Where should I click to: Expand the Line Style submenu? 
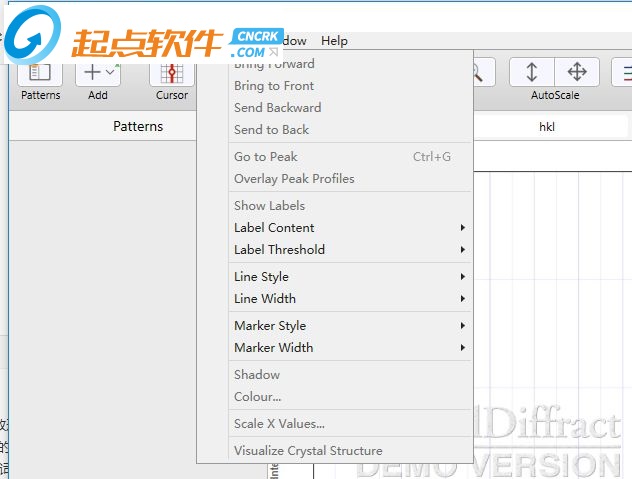coord(350,277)
